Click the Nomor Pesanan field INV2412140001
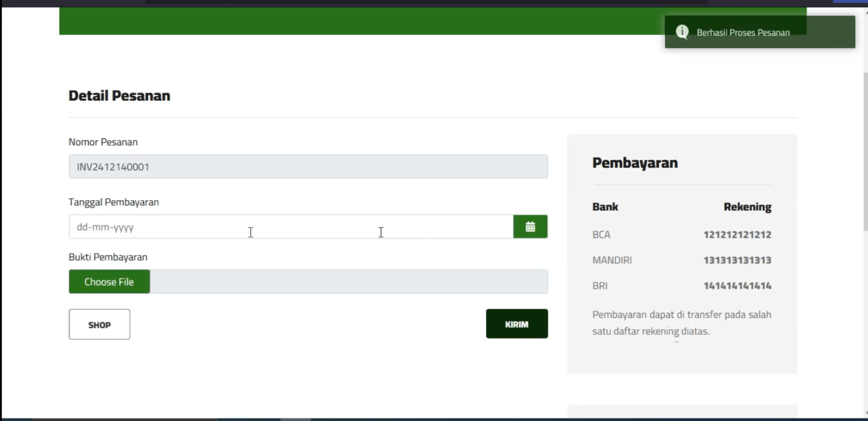 point(308,167)
